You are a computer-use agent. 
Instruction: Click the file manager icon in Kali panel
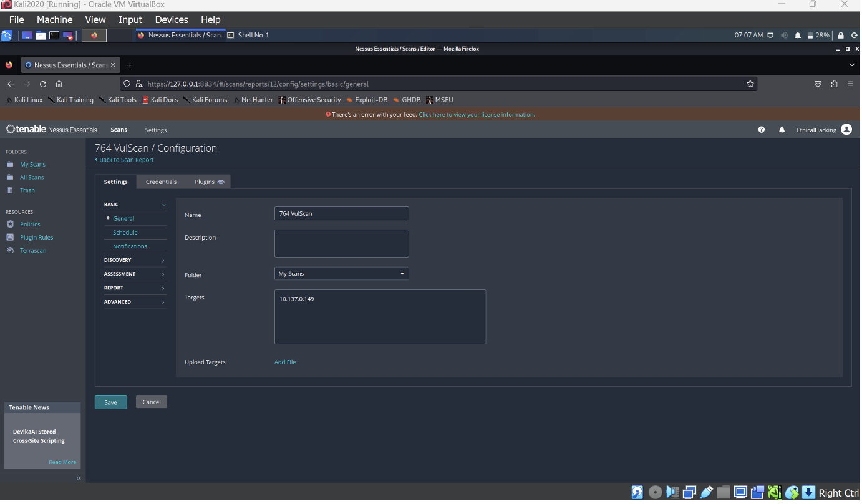pos(41,36)
